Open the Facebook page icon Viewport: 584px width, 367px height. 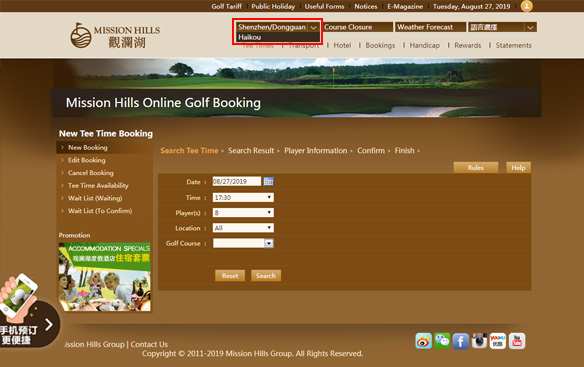point(461,341)
